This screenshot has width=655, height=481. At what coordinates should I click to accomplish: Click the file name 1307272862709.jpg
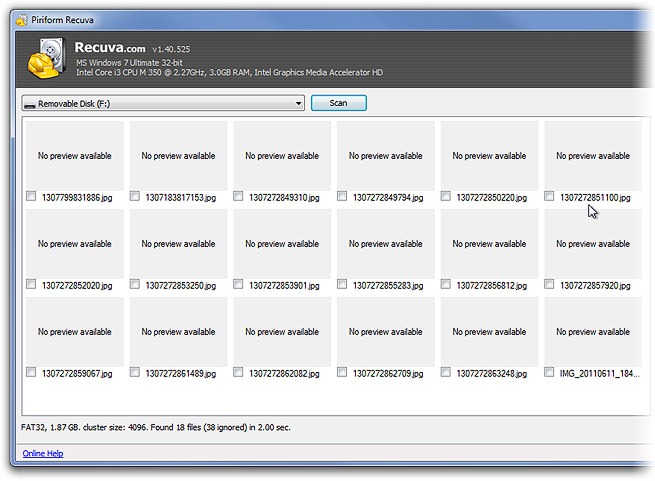pyautogui.click(x=388, y=374)
